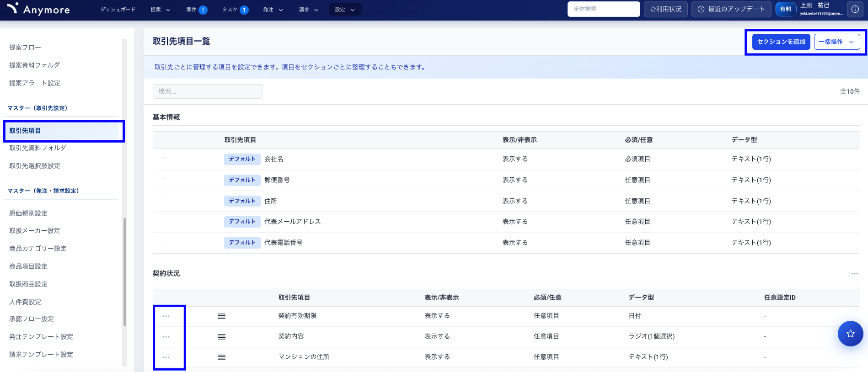The height and width of the screenshot is (372, 868).
Task: Click drag handle of 契約内容 row
Action: tap(222, 337)
